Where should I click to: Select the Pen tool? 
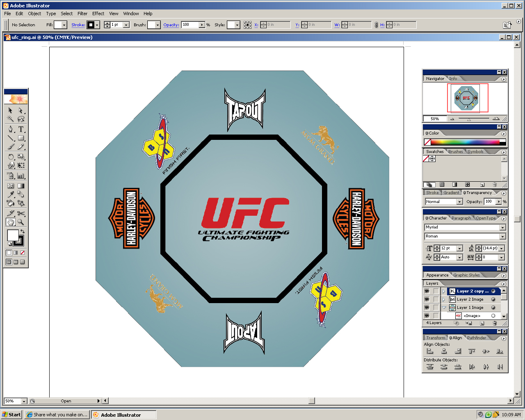[11, 129]
